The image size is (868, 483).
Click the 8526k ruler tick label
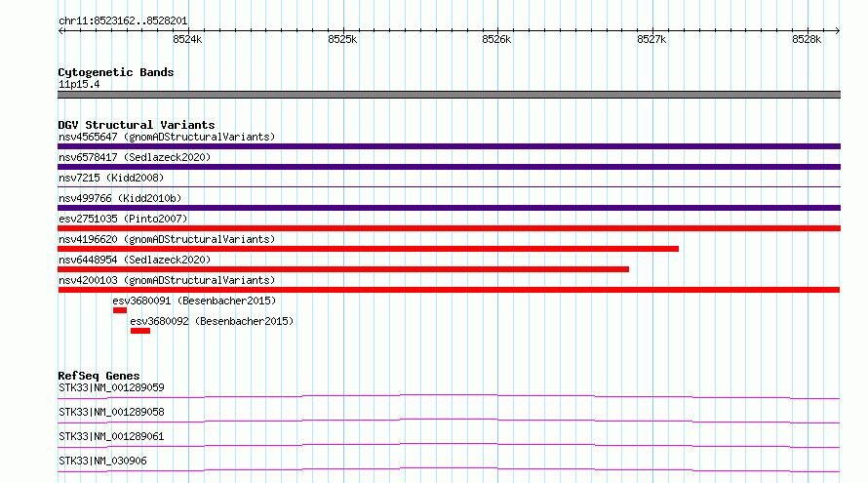click(x=496, y=39)
